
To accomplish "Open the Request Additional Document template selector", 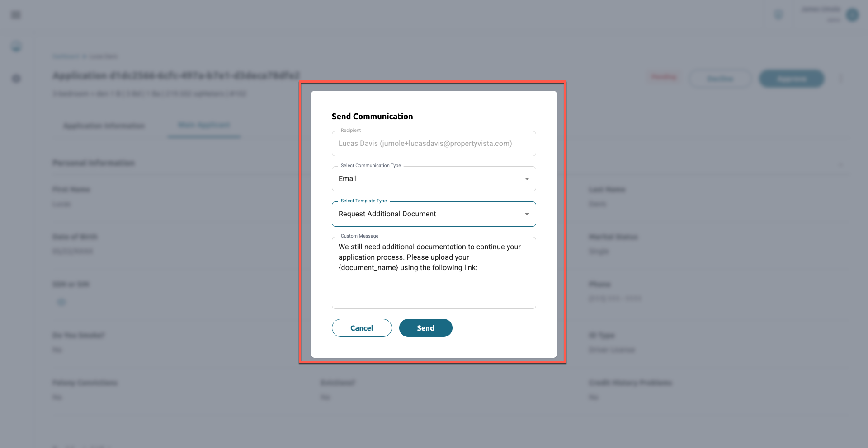I will coord(434,214).
